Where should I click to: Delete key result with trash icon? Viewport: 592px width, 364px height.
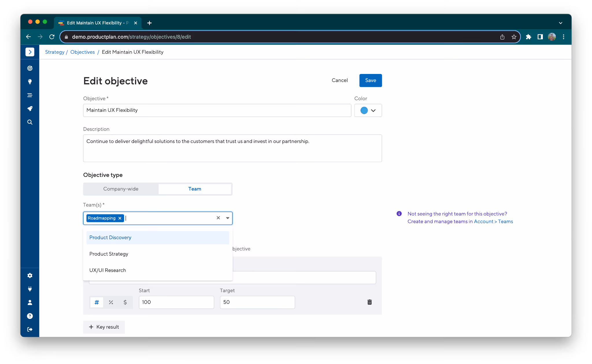(x=369, y=302)
